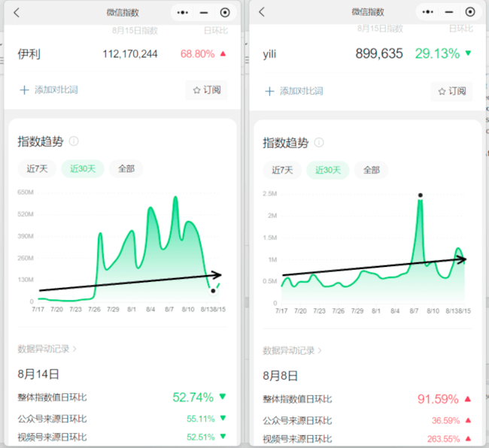Viewport: 489px width, 448px height.
Task: Click the 68.80% daily change value
Action: click(197, 54)
